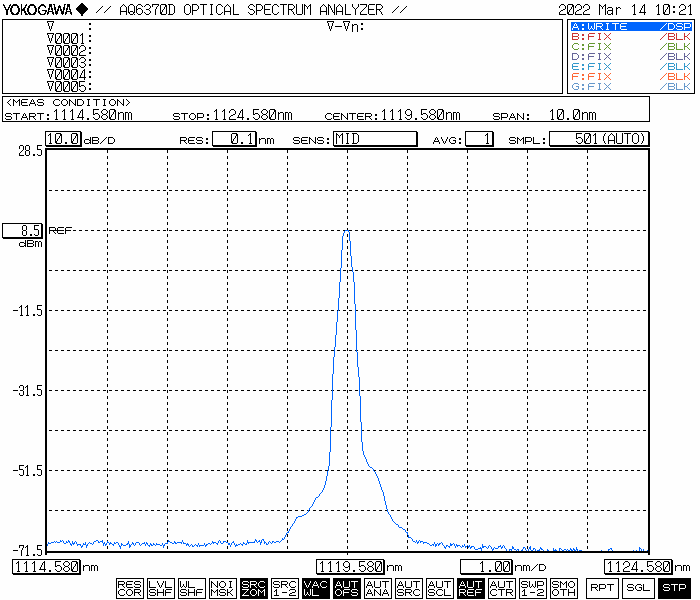Screen dimensions: 700x600
Task: Open the RES 0.1 nm resolution field
Action: click(233, 139)
